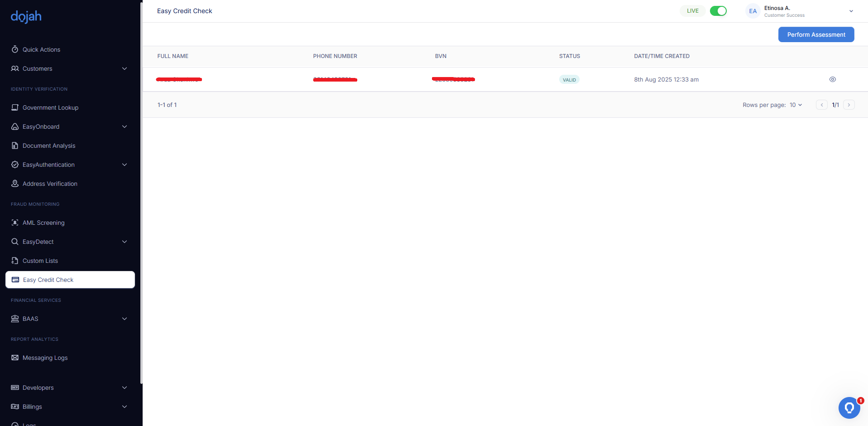Viewport: 868px width, 426px height.
Task: View record details via eye icon
Action: click(832, 79)
